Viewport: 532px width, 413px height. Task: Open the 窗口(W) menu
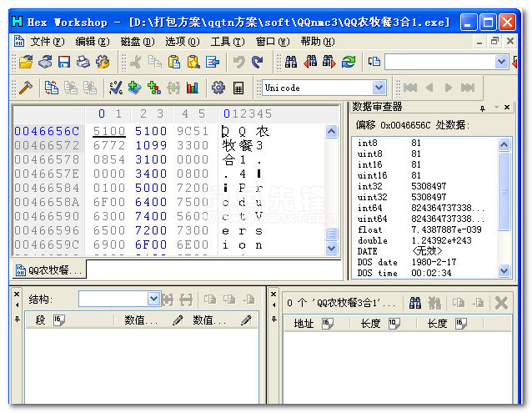pyautogui.click(x=273, y=42)
